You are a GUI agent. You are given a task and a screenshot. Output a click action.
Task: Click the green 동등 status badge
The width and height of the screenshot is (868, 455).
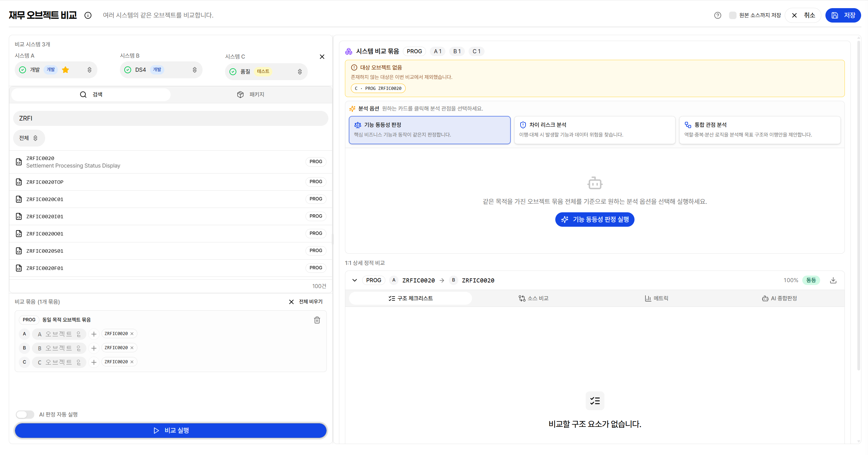coord(811,280)
